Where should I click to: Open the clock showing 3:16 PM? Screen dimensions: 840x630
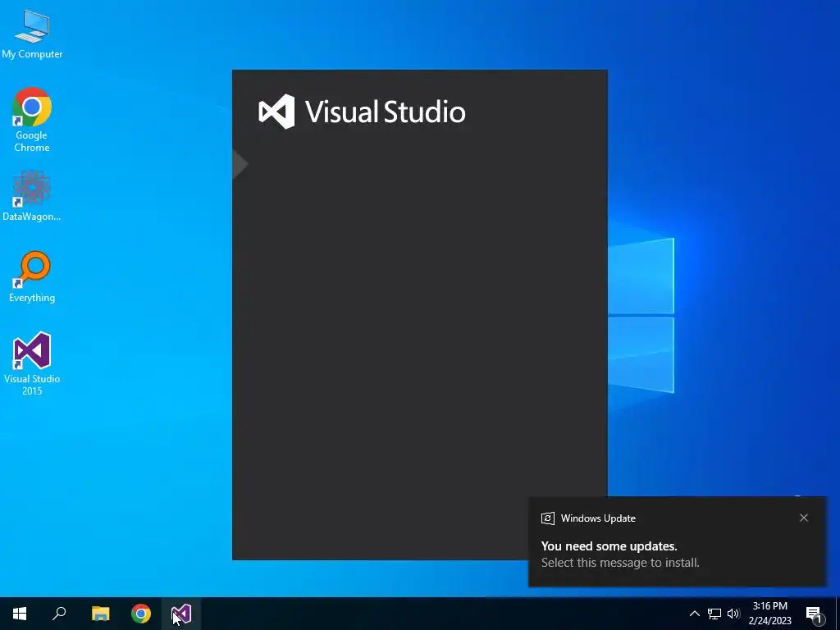click(769, 614)
